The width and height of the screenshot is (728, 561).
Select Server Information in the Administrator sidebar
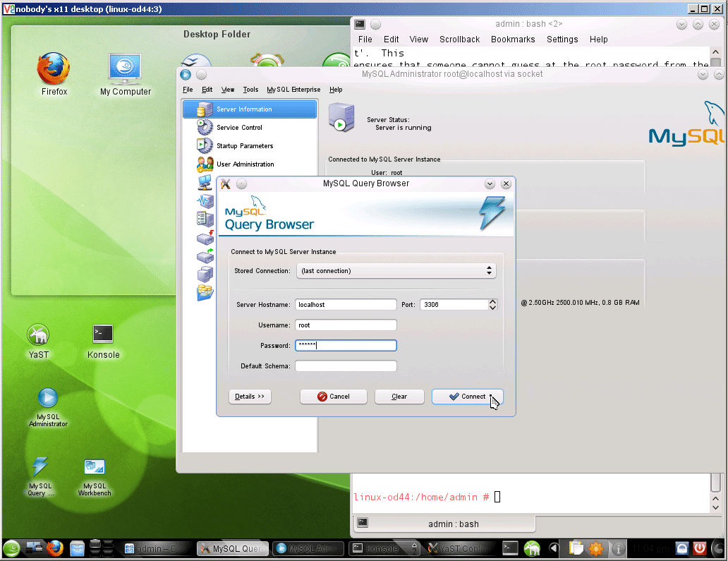[x=250, y=109]
